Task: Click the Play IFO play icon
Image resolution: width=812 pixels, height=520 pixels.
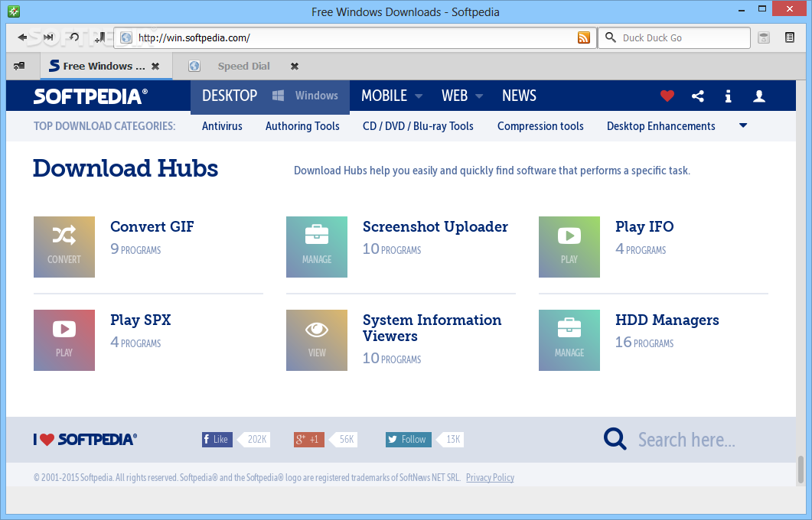Action: click(569, 247)
